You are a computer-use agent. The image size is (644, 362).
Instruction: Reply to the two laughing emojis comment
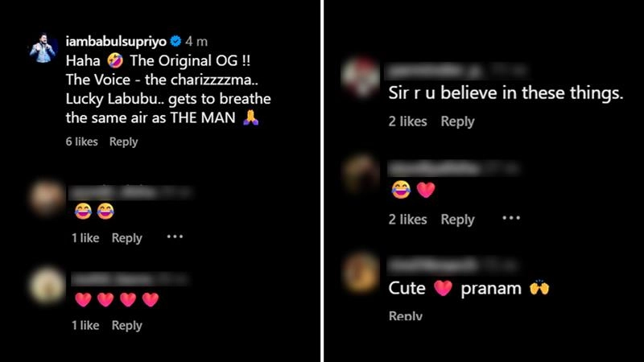pos(126,238)
